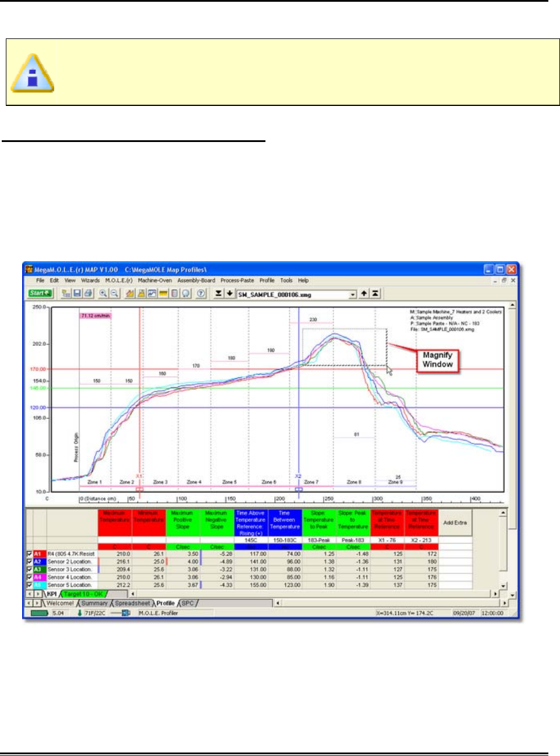Toggle the A1 R4 sensor checkbox

click(30, 554)
